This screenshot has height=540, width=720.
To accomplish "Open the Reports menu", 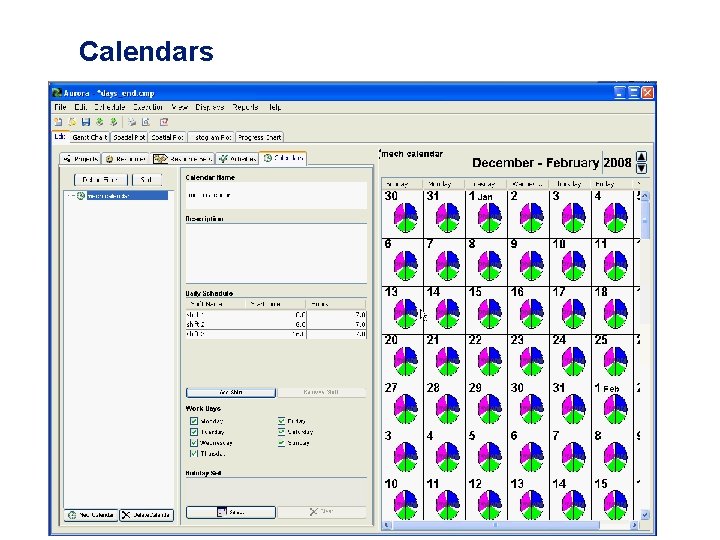I will (x=245, y=107).
